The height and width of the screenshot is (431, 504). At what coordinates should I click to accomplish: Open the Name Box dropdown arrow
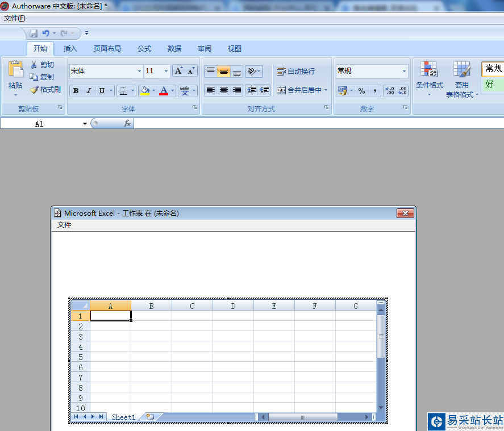(x=85, y=124)
